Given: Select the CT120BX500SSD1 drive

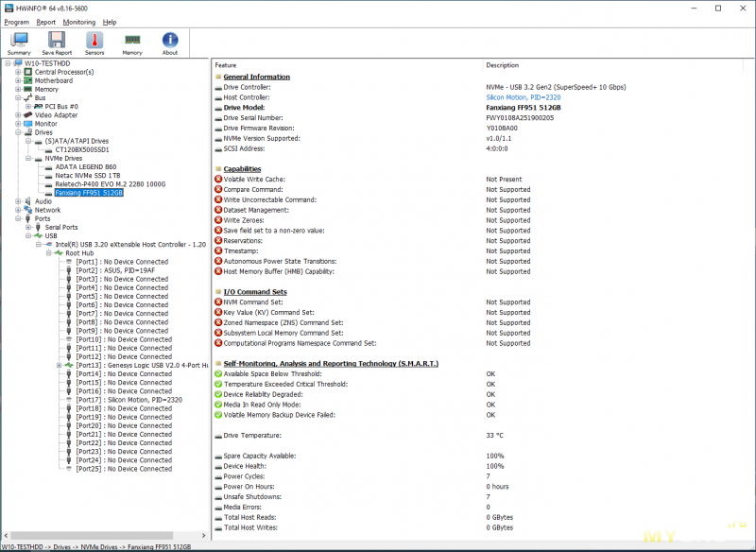Looking at the screenshot, I should pos(82,149).
